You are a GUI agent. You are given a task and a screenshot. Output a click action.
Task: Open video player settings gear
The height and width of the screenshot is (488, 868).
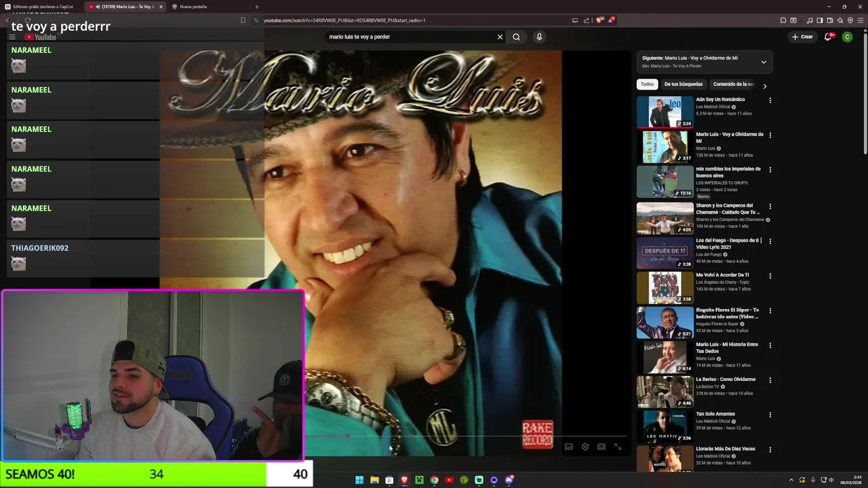pyautogui.click(x=585, y=447)
